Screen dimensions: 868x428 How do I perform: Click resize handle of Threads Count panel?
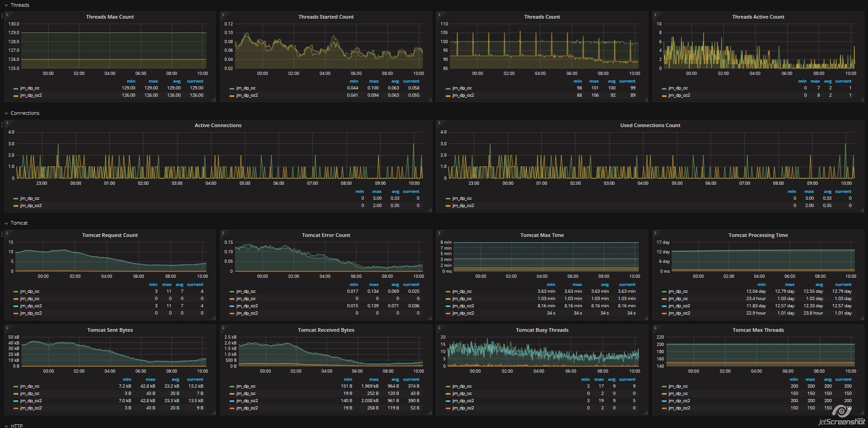click(646, 100)
